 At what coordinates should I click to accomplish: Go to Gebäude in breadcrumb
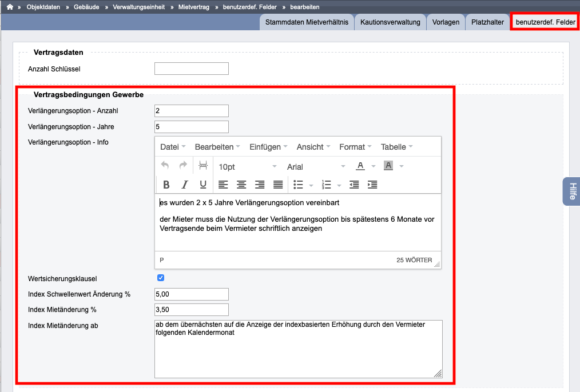tap(86, 7)
